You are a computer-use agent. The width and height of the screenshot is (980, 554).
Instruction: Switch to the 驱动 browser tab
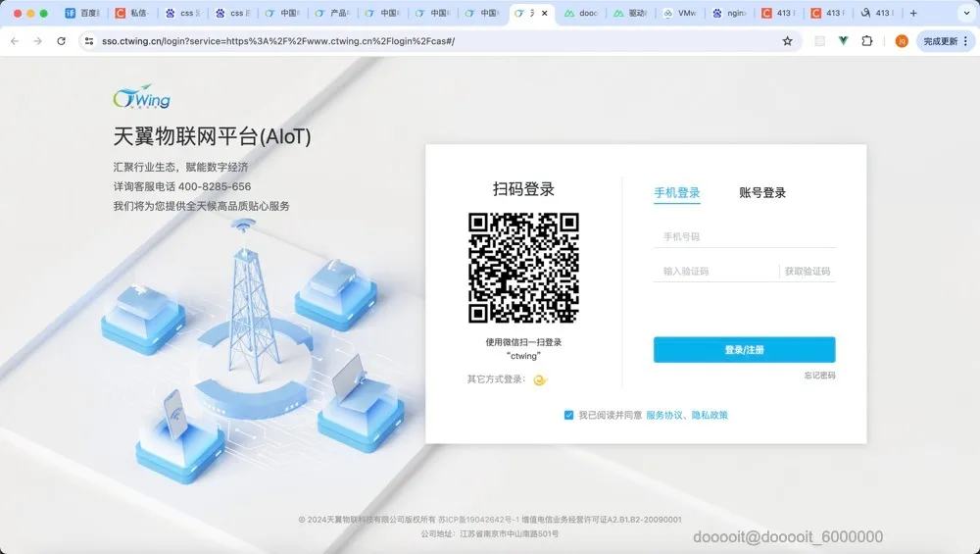(630, 13)
